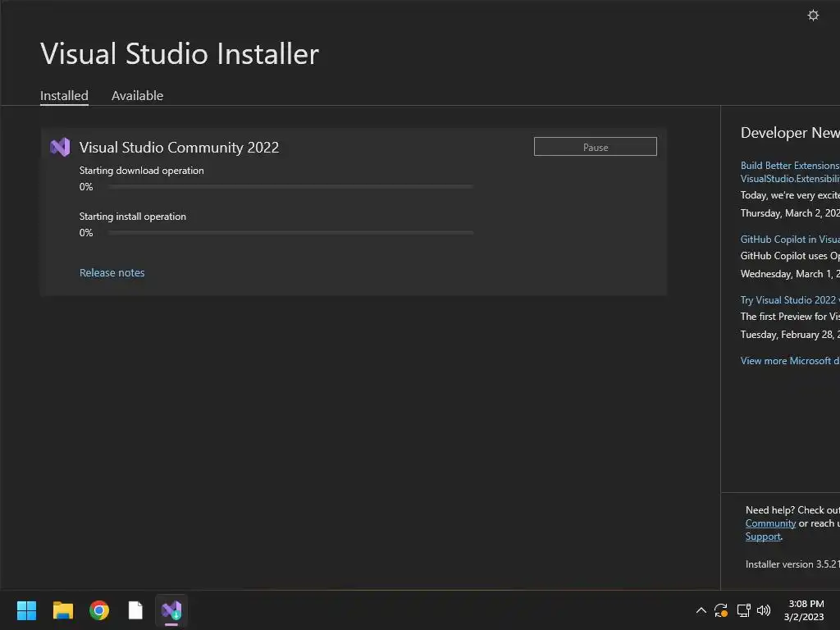Open the Support link
This screenshot has width=840, height=630.
coord(763,536)
